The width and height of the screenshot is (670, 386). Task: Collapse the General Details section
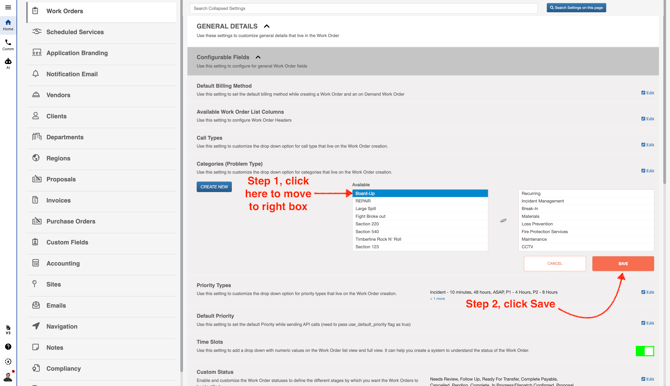(x=267, y=27)
